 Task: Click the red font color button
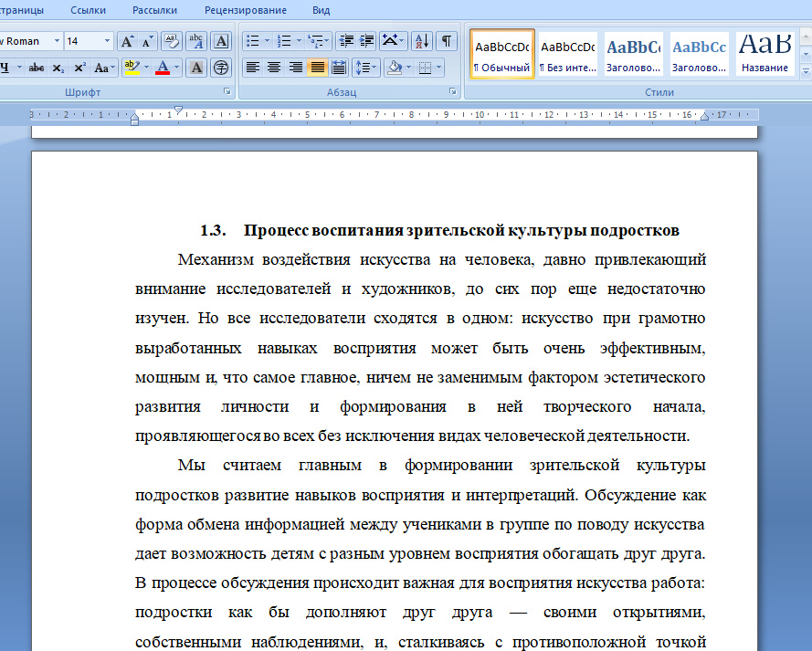[163, 68]
